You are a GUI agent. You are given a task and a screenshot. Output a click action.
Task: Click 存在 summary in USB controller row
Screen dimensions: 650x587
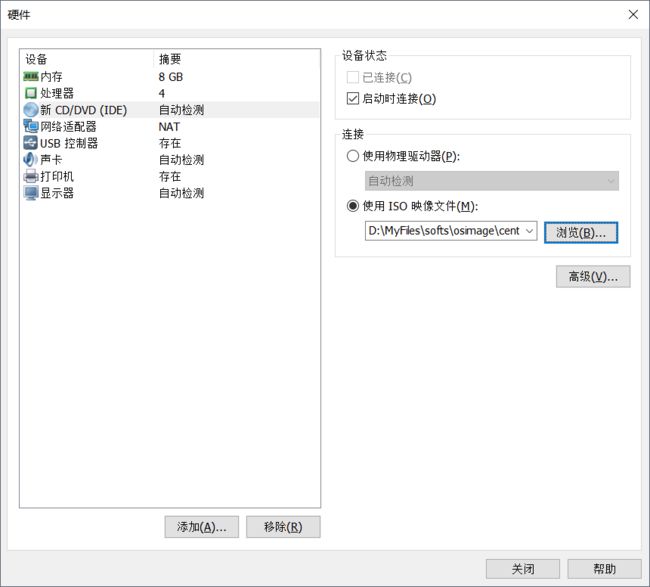coord(170,143)
